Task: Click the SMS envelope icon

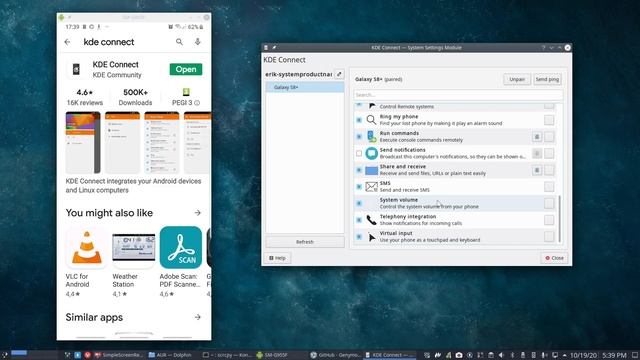Action: [x=371, y=187]
